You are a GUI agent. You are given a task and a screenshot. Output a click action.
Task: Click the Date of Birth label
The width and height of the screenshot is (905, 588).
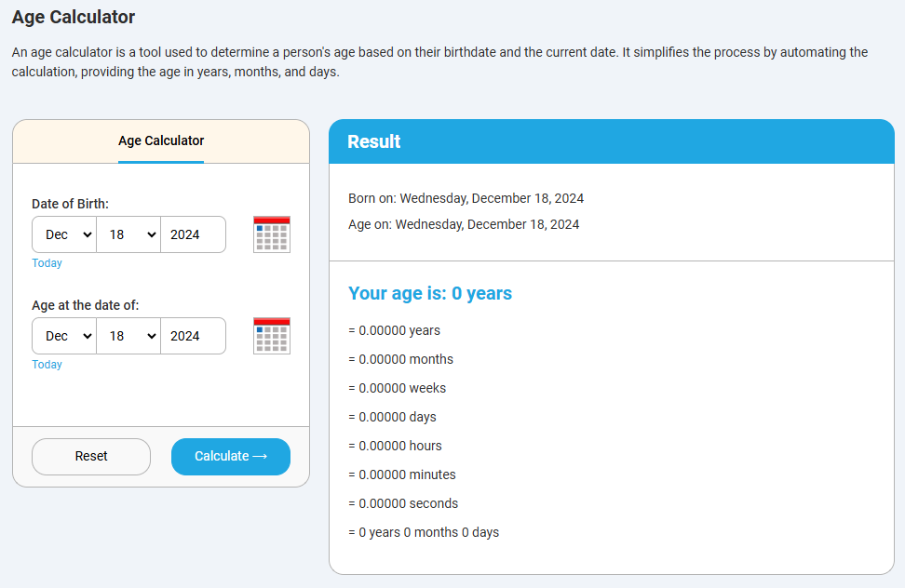click(70, 204)
